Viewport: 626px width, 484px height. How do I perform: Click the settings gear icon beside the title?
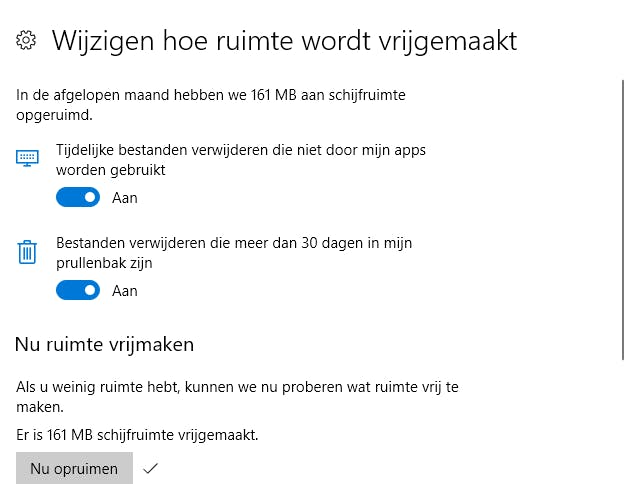pyautogui.click(x=27, y=41)
